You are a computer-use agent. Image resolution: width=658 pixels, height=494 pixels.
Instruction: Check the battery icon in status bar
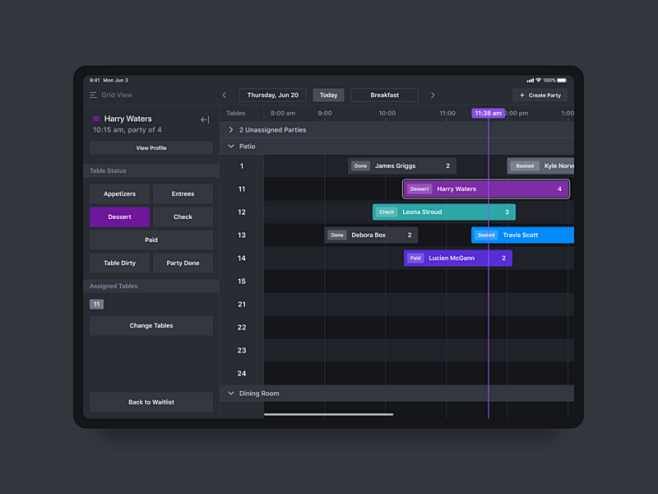point(562,80)
